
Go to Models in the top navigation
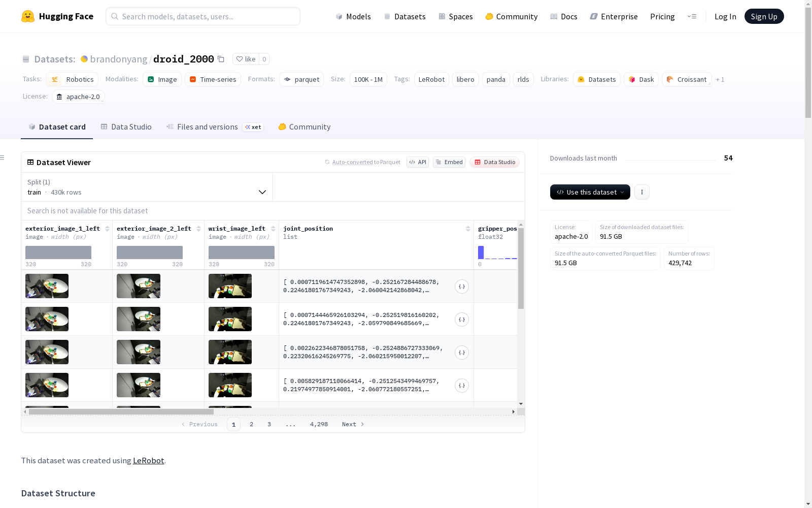353,16
